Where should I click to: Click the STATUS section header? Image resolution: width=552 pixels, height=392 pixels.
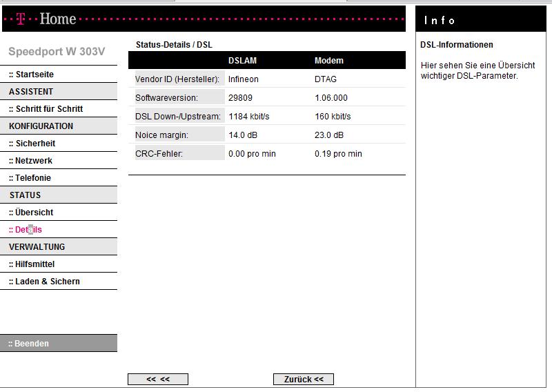point(59,195)
